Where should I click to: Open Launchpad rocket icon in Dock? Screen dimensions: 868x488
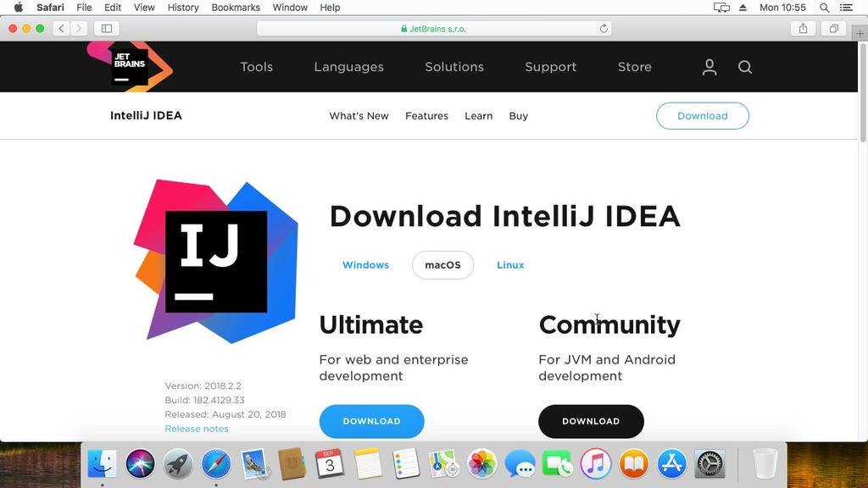[x=178, y=463]
